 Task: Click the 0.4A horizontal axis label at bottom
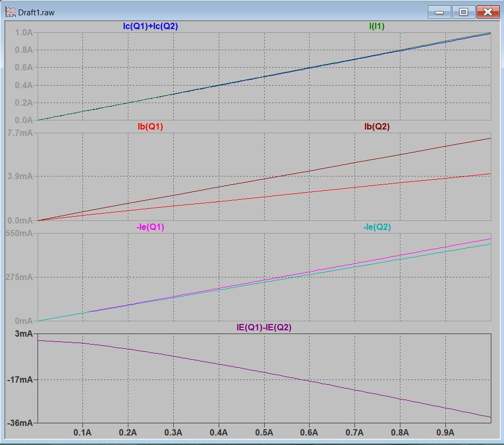coord(219,432)
